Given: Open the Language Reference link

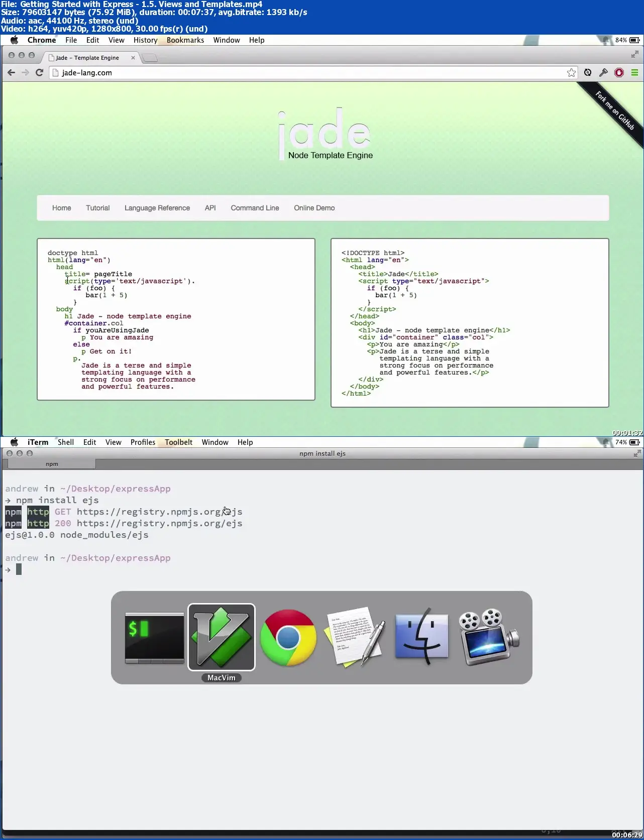Looking at the screenshot, I should click(x=157, y=208).
